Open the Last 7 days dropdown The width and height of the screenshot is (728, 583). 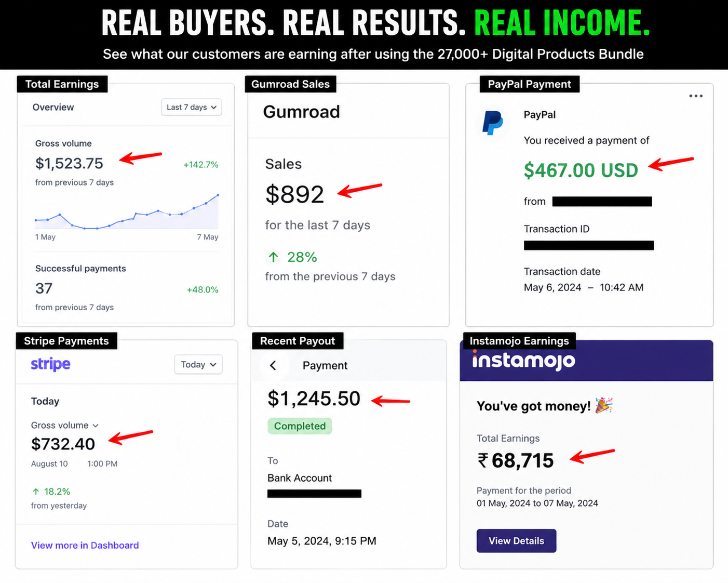192,107
